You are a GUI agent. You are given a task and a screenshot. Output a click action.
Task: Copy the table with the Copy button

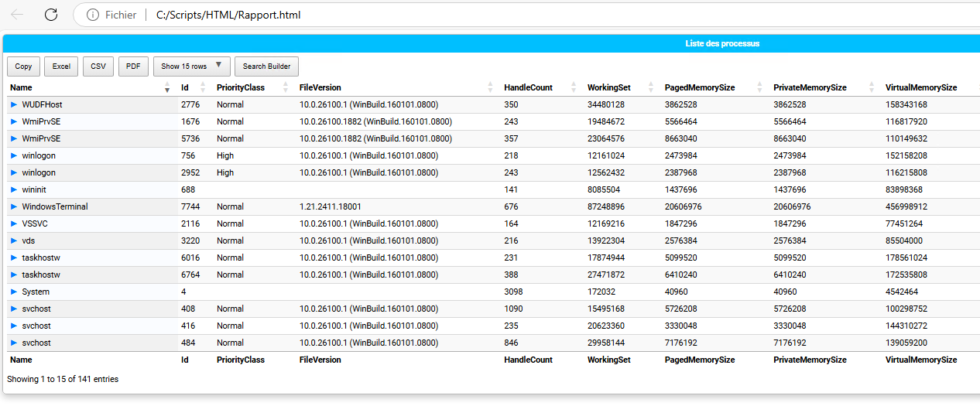click(x=23, y=67)
